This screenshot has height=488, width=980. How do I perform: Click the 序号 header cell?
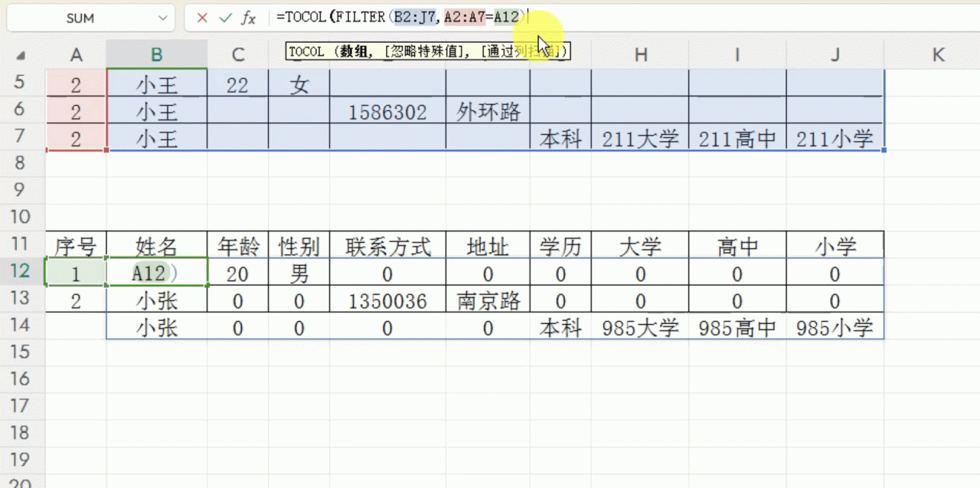pos(76,245)
